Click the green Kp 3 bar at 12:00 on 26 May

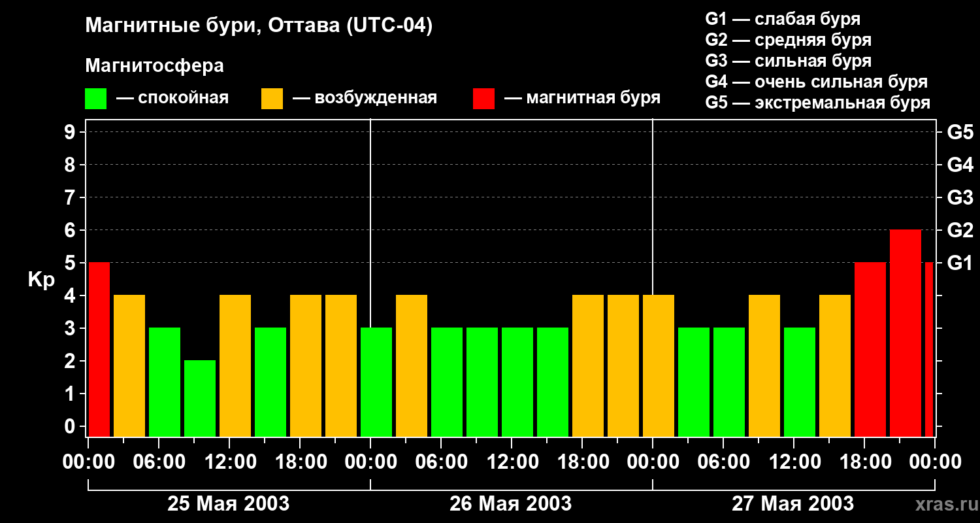517,382
